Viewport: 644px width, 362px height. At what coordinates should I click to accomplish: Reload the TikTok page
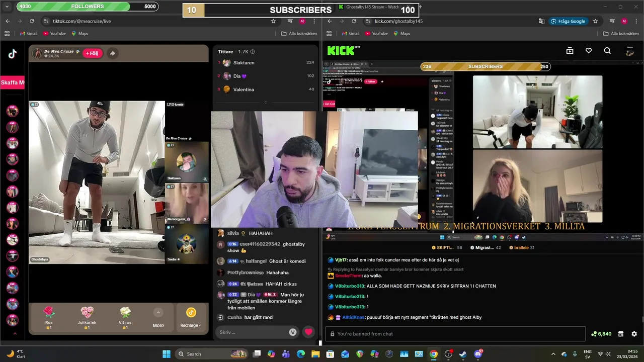(32, 21)
